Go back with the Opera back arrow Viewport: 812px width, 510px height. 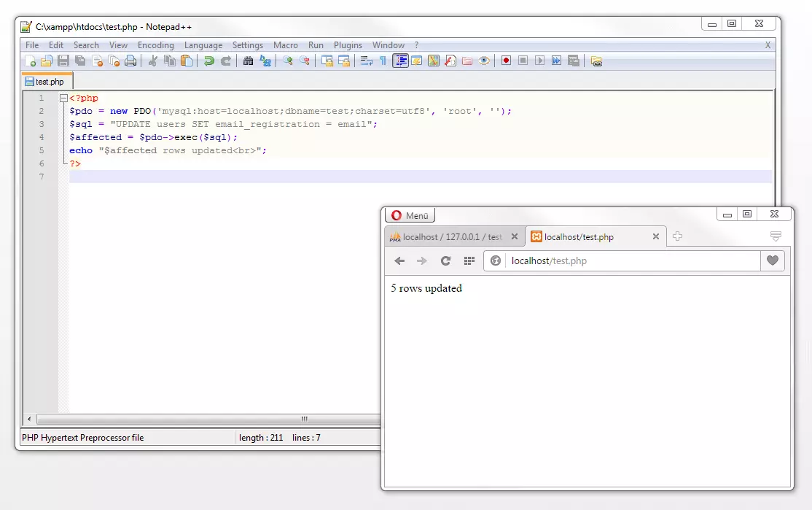pos(399,261)
